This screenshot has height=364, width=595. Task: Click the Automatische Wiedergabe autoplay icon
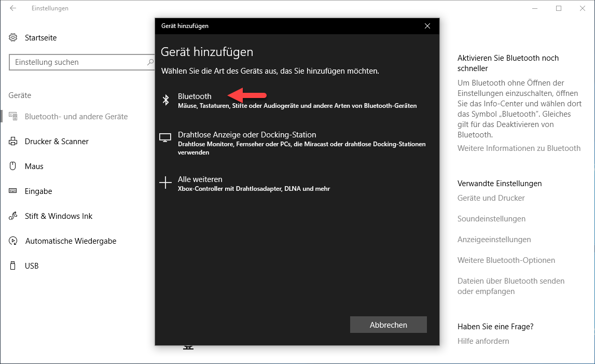(x=13, y=241)
